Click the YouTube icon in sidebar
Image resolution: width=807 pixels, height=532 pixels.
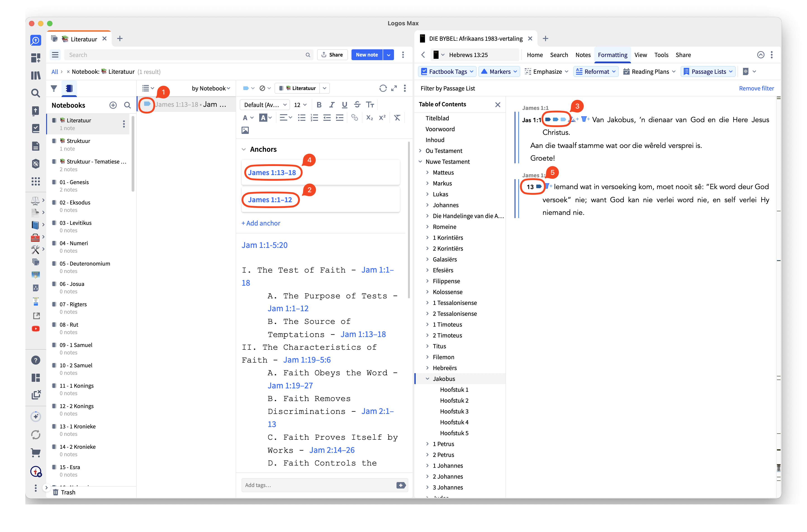pos(36,329)
